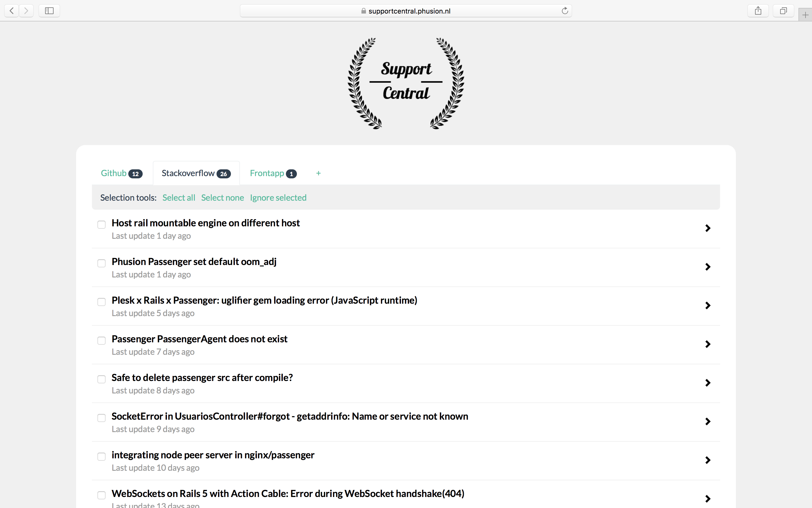Click the Frontapp count badge 1
This screenshot has height=508, width=812.
(291, 174)
